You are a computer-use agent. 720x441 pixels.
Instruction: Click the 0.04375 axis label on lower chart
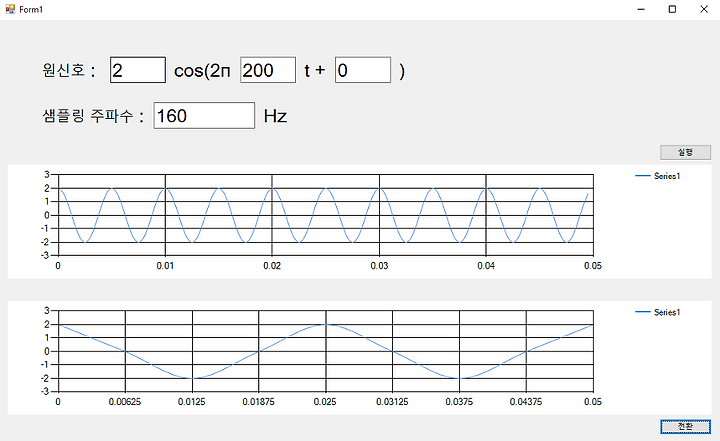(x=526, y=402)
